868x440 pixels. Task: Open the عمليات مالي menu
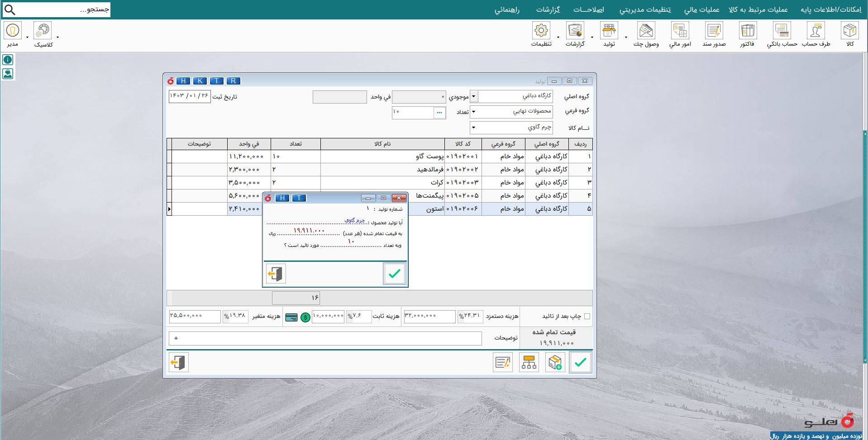click(x=701, y=9)
